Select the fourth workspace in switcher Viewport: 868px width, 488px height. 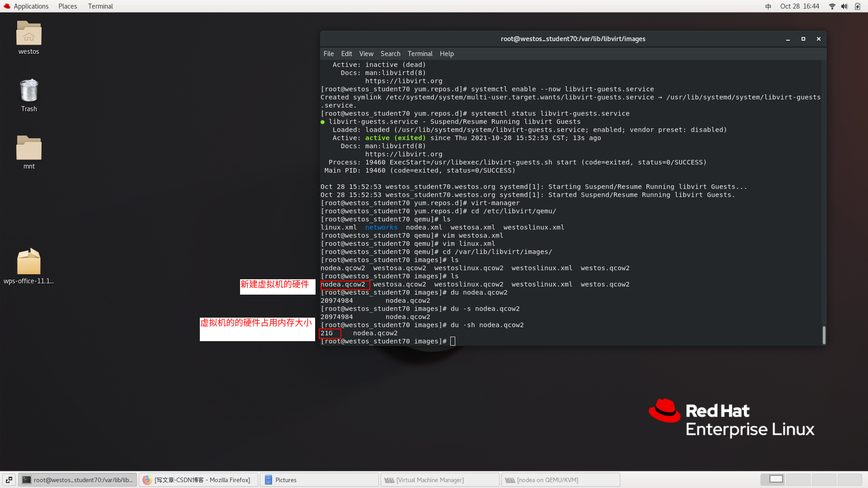coord(850,479)
